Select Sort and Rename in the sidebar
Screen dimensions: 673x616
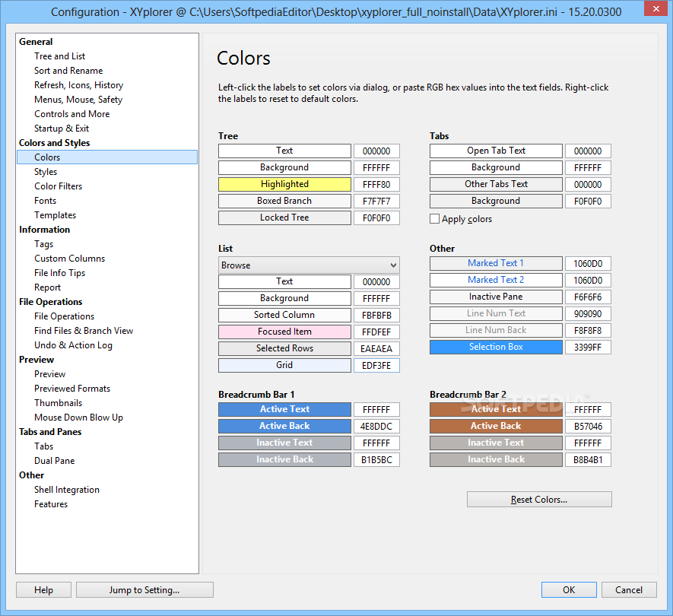pyautogui.click(x=68, y=71)
